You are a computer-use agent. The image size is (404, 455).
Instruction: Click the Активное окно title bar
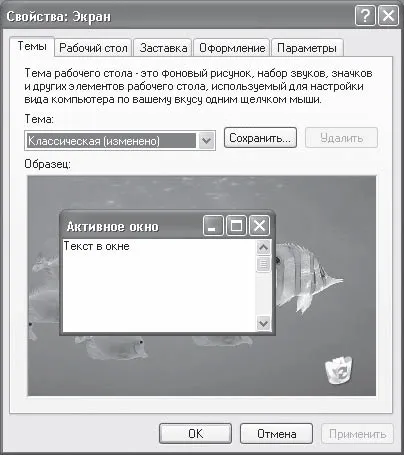point(133,226)
